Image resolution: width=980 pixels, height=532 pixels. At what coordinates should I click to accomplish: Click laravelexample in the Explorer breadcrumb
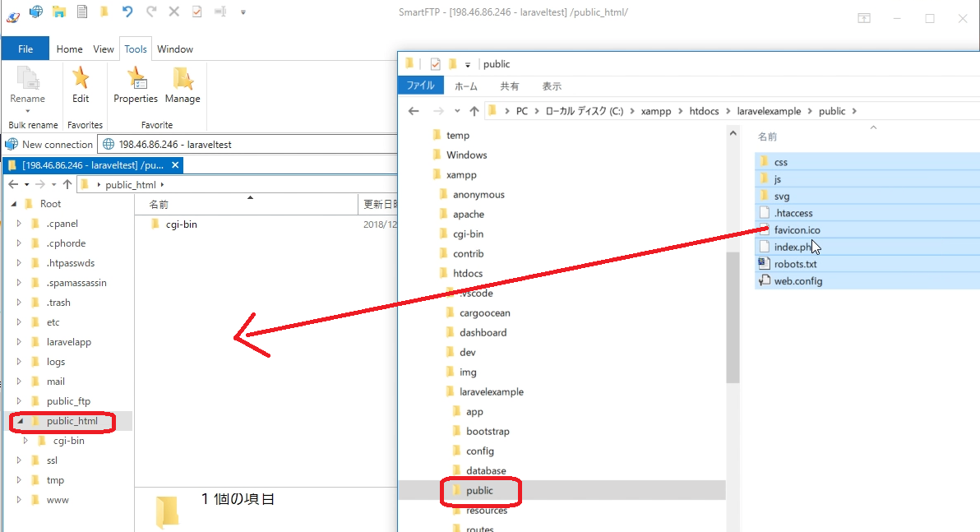pos(769,111)
